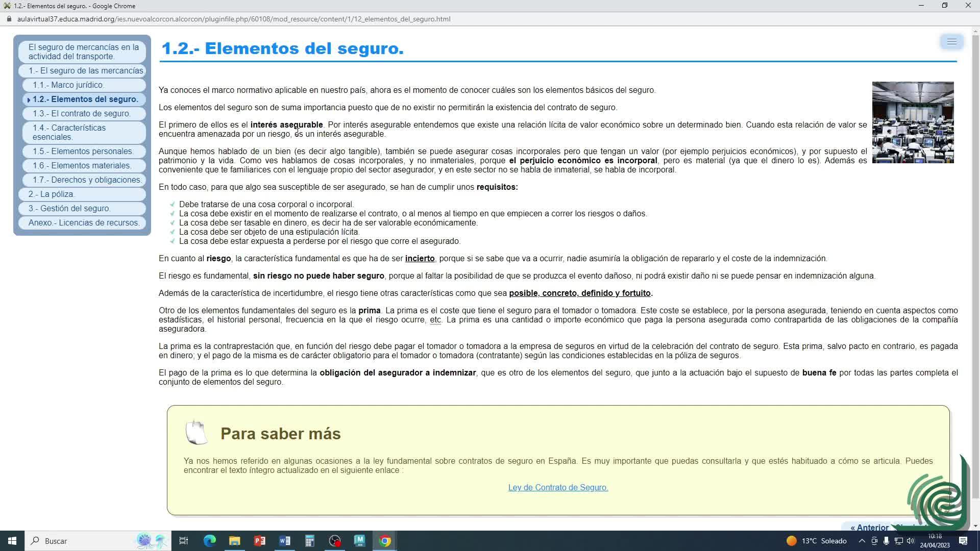Viewport: 980px width, 551px height.
Task: Open the 'Ley de Contrato de Seguro' link
Action: point(558,487)
